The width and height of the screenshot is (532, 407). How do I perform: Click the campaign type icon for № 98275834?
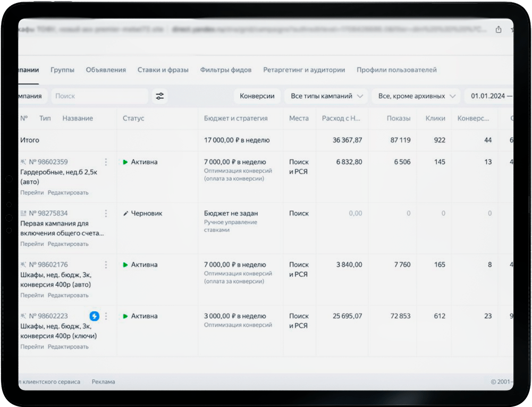(23, 213)
